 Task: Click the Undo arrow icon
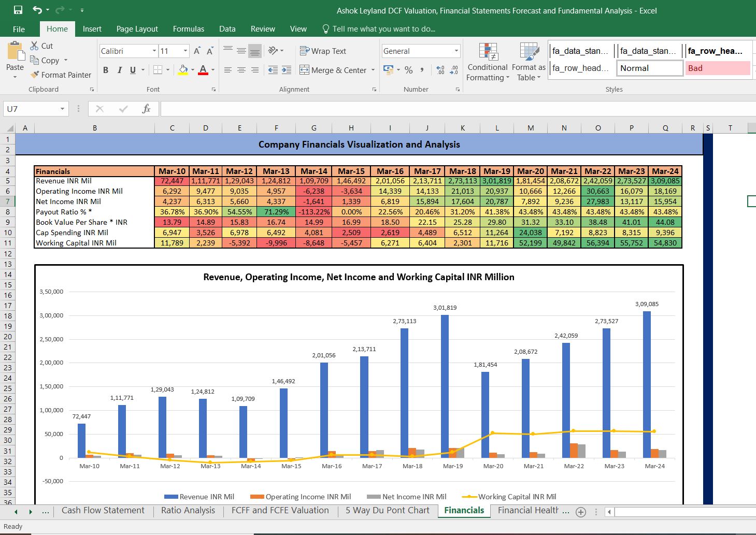(37, 10)
